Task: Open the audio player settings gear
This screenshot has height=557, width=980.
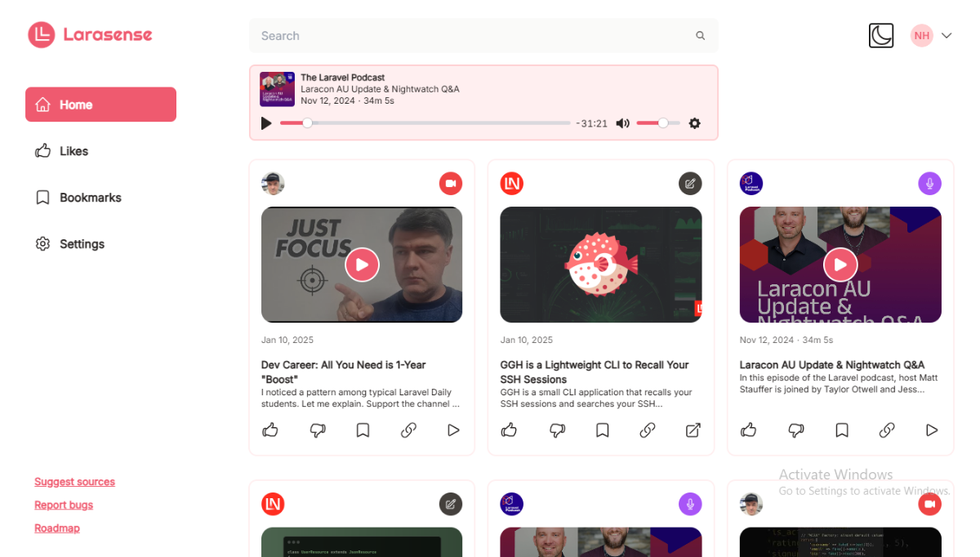Action: click(x=695, y=123)
